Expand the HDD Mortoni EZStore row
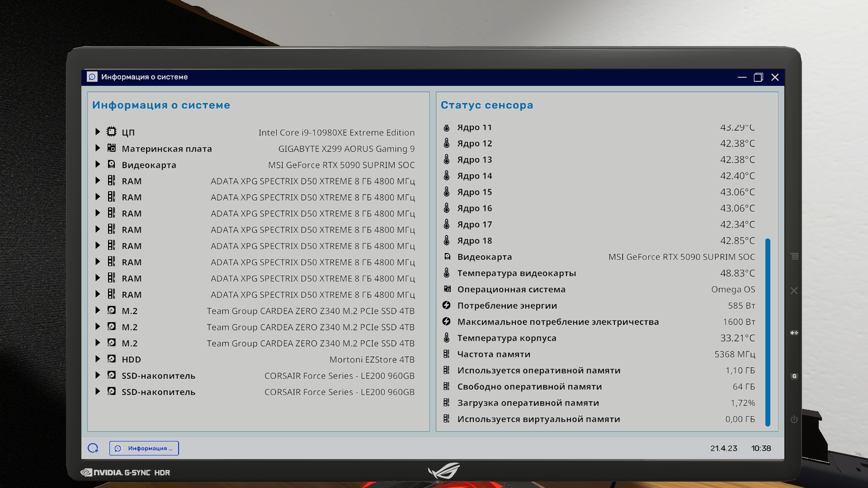868x488 pixels. (x=98, y=359)
